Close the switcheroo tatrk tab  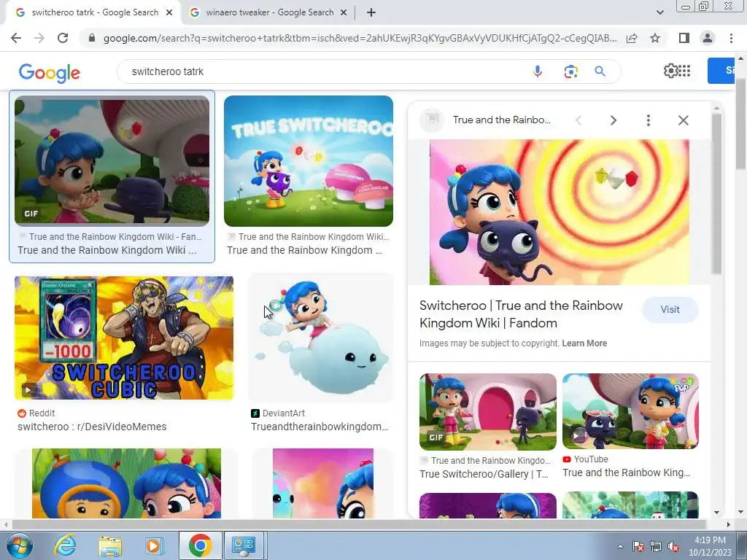click(x=169, y=13)
